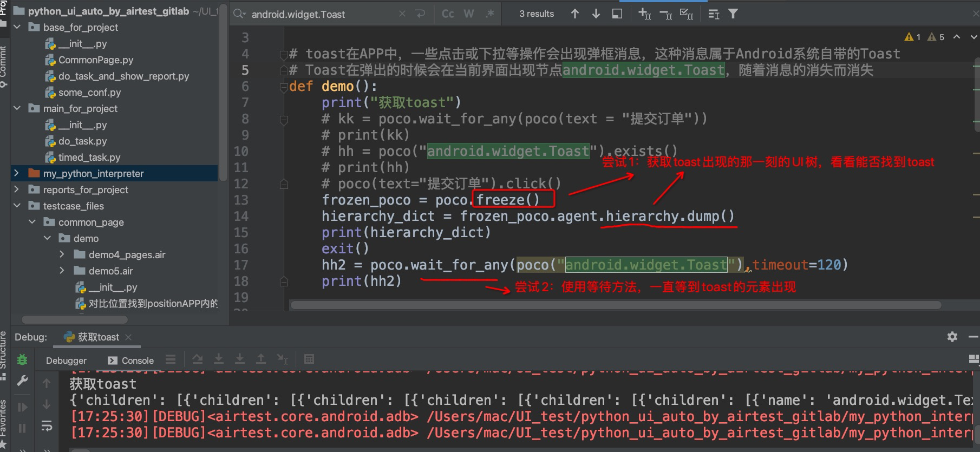
Task: Toggle Regex search option
Action: point(489,14)
